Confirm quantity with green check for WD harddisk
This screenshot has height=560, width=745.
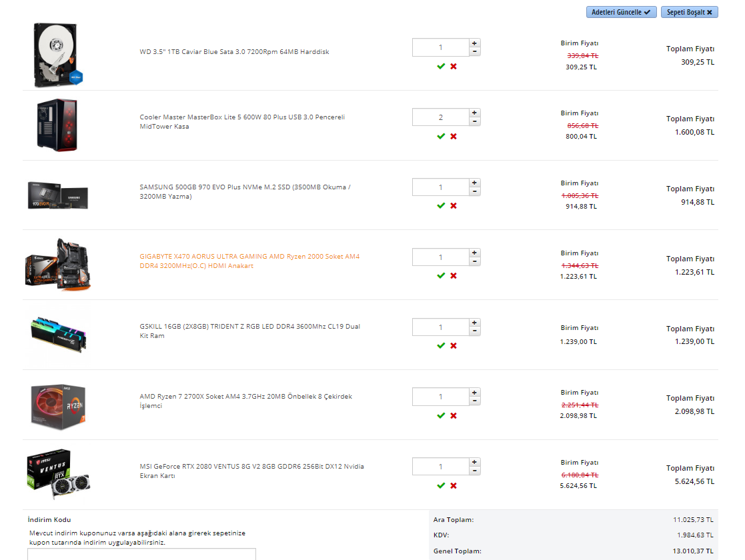441,67
